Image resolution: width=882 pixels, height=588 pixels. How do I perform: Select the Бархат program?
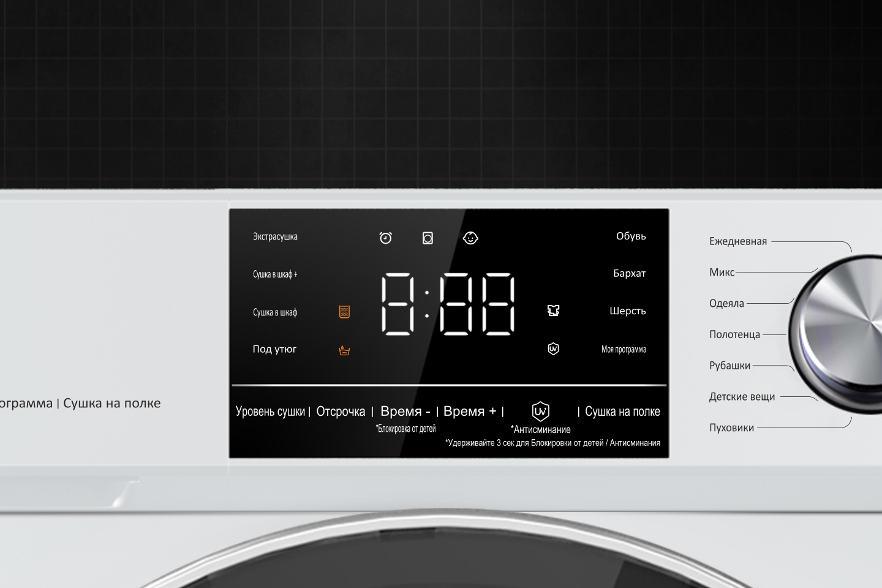[x=629, y=273]
